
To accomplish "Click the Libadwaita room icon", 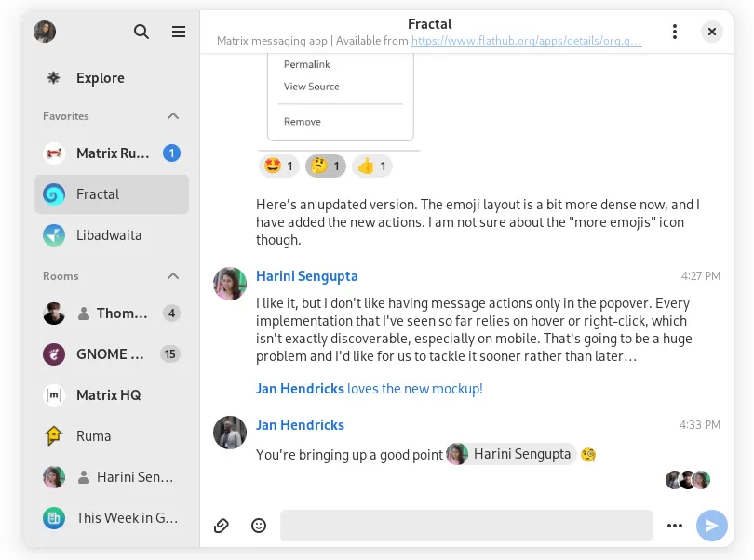I will 54,235.
